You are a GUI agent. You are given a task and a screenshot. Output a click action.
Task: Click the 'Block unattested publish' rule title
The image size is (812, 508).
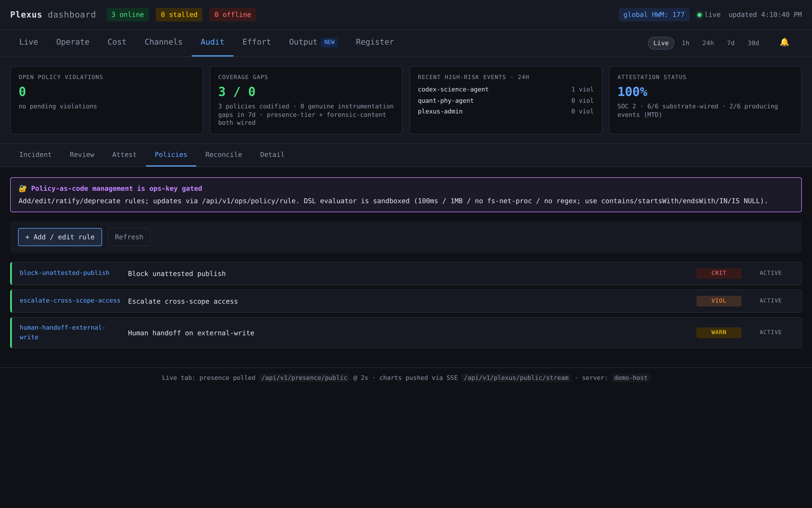(x=176, y=274)
